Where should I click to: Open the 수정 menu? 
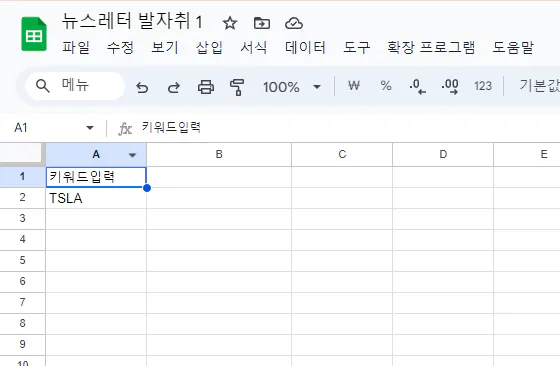click(120, 47)
